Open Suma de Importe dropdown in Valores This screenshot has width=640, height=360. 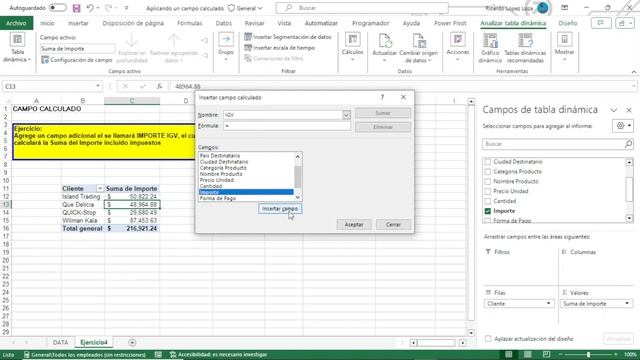coord(627,303)
